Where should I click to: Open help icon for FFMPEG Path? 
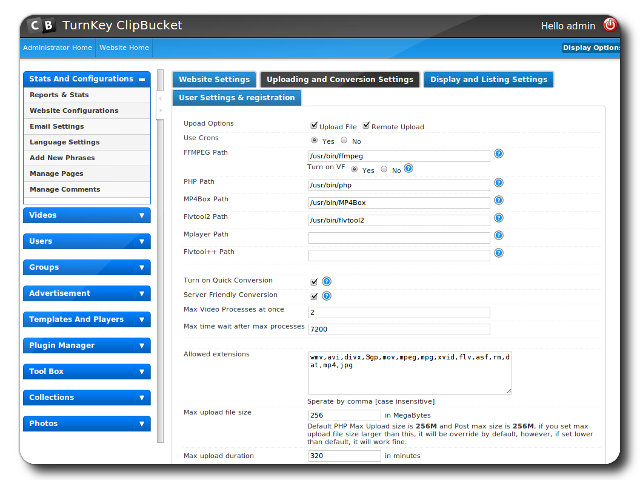coord(498,155)
